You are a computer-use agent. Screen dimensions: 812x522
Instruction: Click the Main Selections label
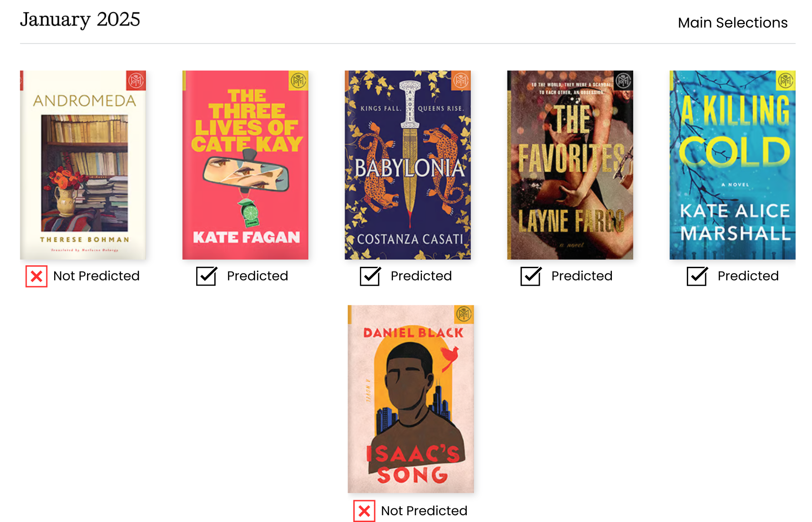[x=733, y=23]
